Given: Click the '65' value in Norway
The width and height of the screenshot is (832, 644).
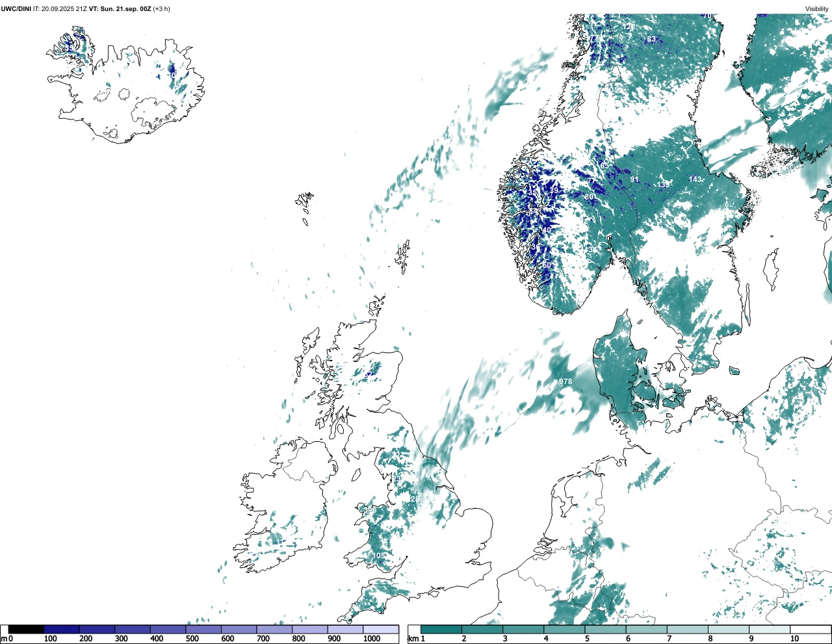Looking at the screenshot, I should coord(604,166).
